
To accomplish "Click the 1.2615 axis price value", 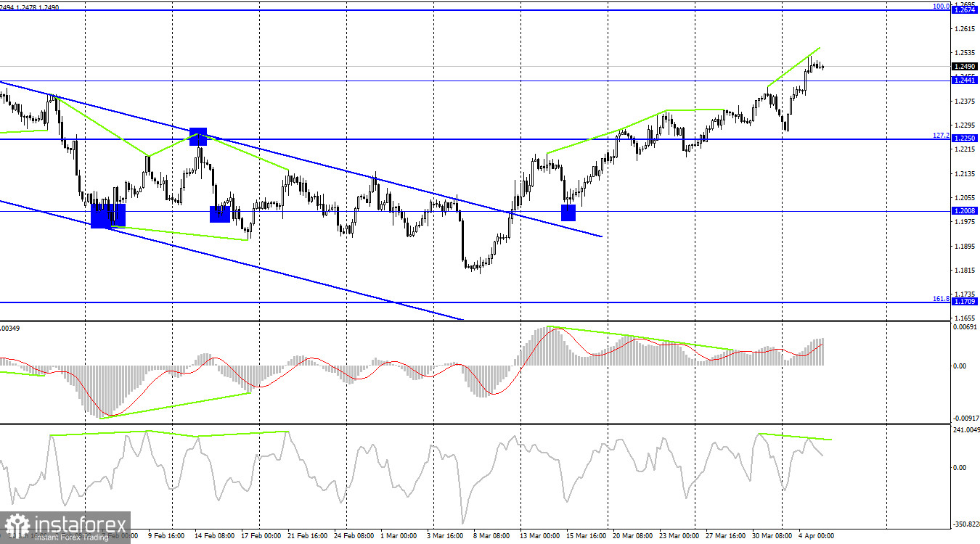I will pyautogui.click(x=966, y=29).
